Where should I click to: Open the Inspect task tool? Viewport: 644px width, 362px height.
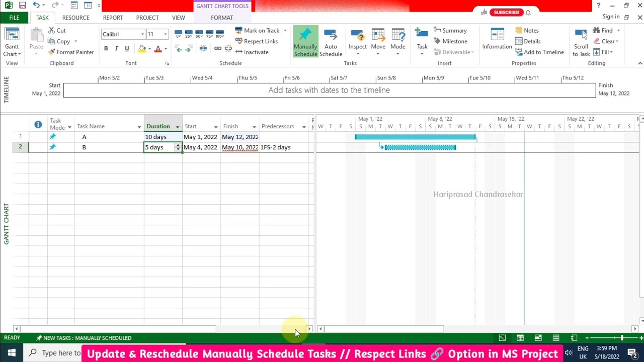tap(358, 43)
